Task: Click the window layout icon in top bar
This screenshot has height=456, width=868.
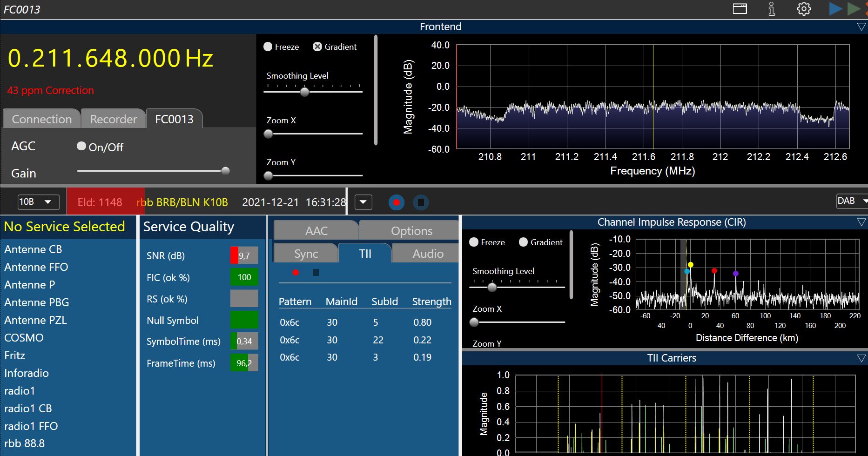Action: 740,9
